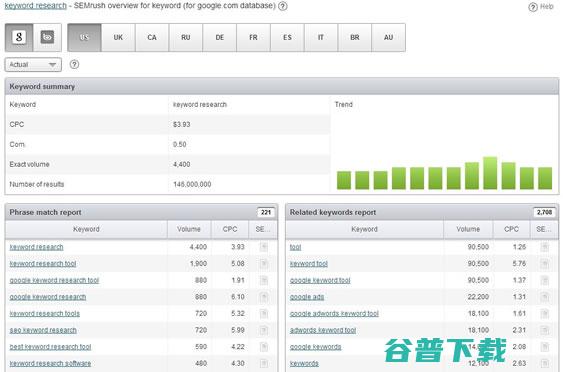
Task: Open 'google keyword tool' related link
Action: [320, 280]
